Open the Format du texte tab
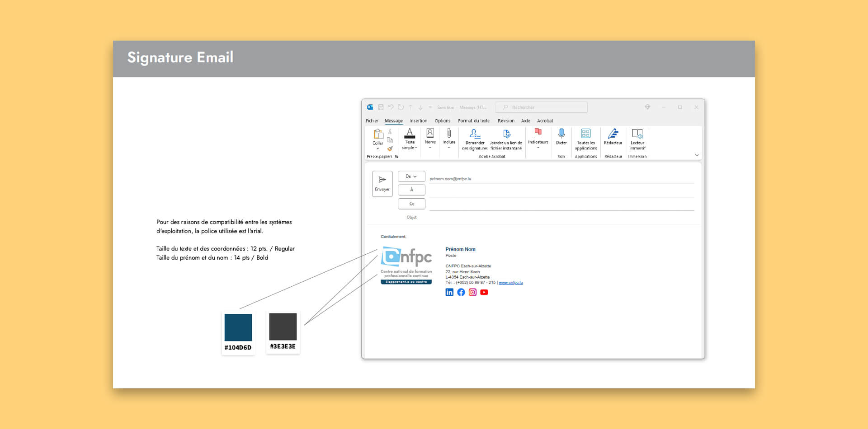The image size is (868, 429). point(474,121)
